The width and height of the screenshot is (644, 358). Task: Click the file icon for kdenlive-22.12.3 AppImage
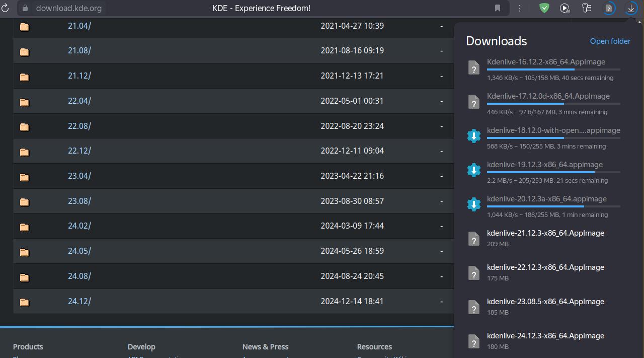pyautogui.click(x=474, y=273)
